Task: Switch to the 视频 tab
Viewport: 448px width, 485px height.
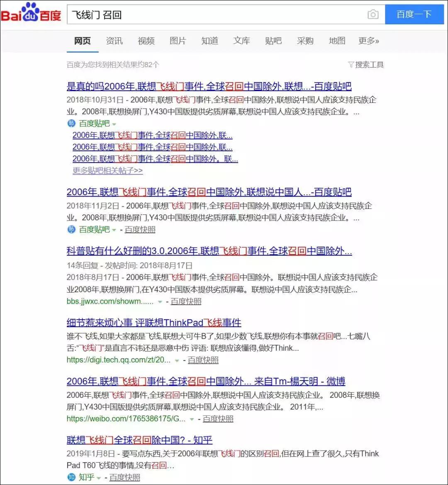Action: (146, 41)
